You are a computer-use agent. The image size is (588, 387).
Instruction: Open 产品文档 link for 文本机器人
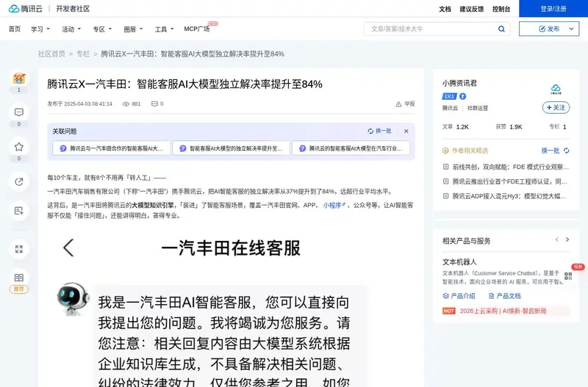click(x=505, y=296)
